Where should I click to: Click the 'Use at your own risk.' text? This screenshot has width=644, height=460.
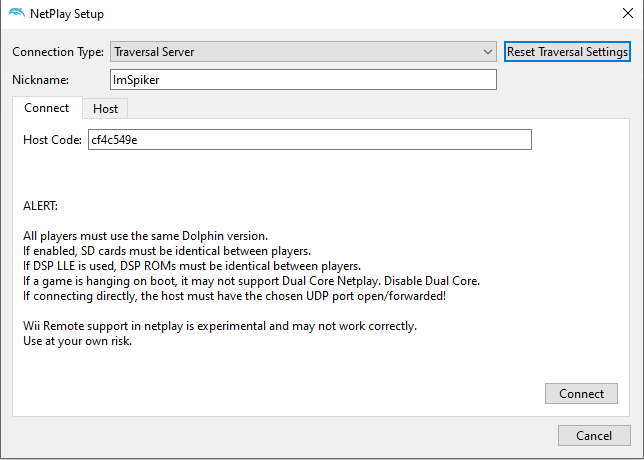(x=77, y=341)
